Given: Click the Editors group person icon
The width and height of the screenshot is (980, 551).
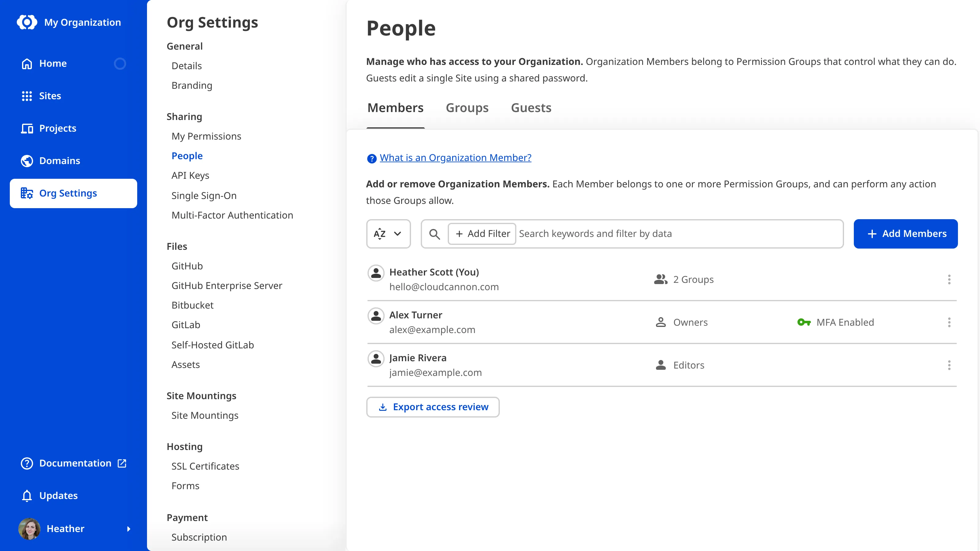Looking at the screenshot, I should point(661,365).
